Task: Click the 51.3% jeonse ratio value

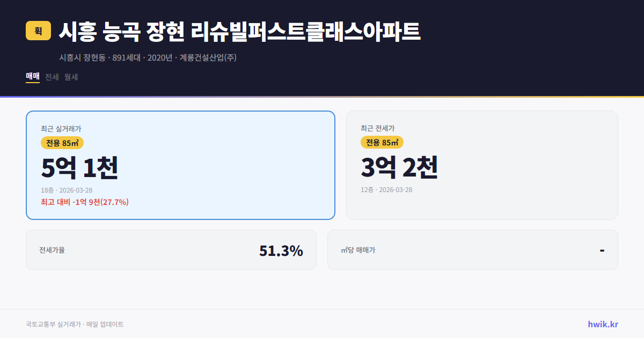Action: [x=281, y=249]
